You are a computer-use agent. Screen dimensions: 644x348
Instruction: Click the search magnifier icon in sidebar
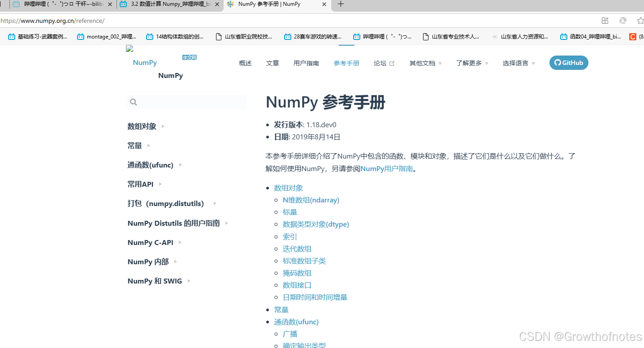pos(133,102)
